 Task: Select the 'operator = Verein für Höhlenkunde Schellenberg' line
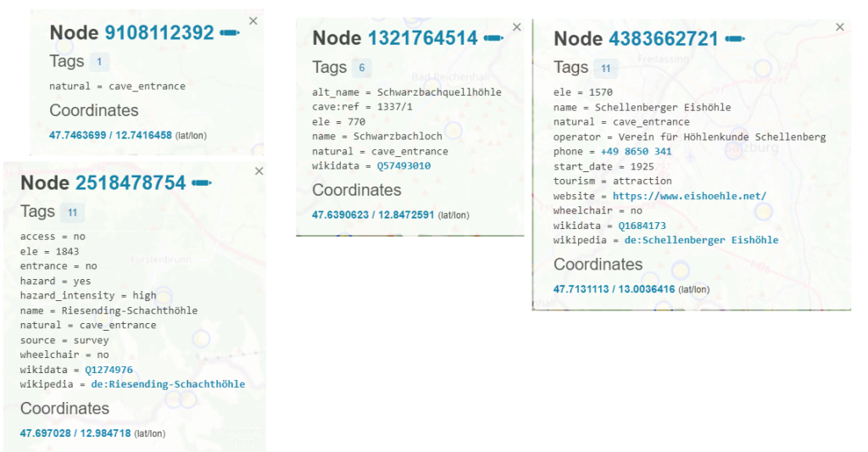click(x=690, y=137)
